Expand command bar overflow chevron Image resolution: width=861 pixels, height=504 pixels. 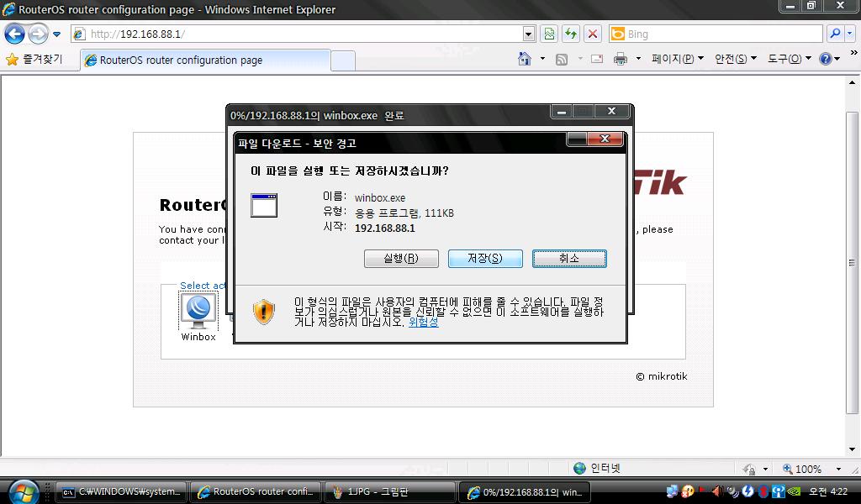pyautogui.click(x=854, y=53)
